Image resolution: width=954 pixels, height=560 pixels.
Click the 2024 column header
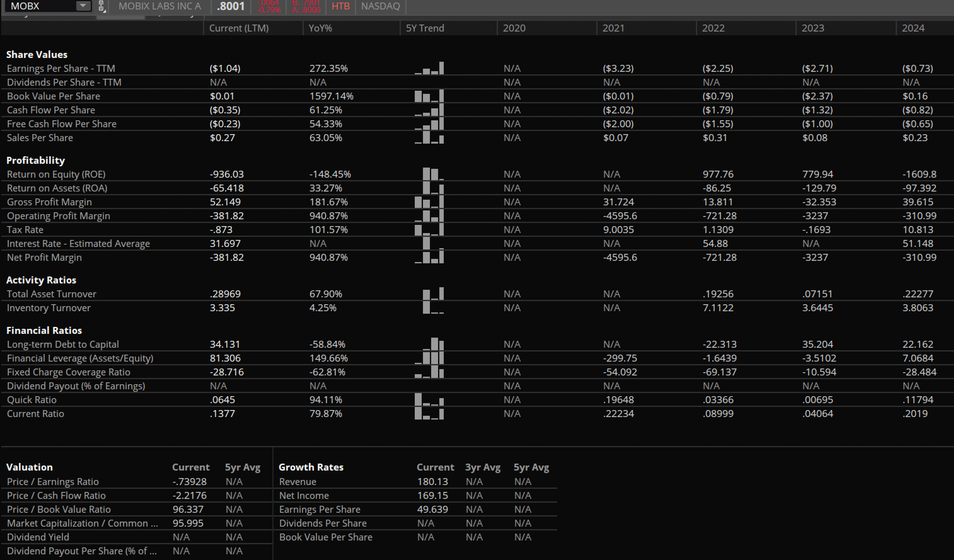(913, 28)
